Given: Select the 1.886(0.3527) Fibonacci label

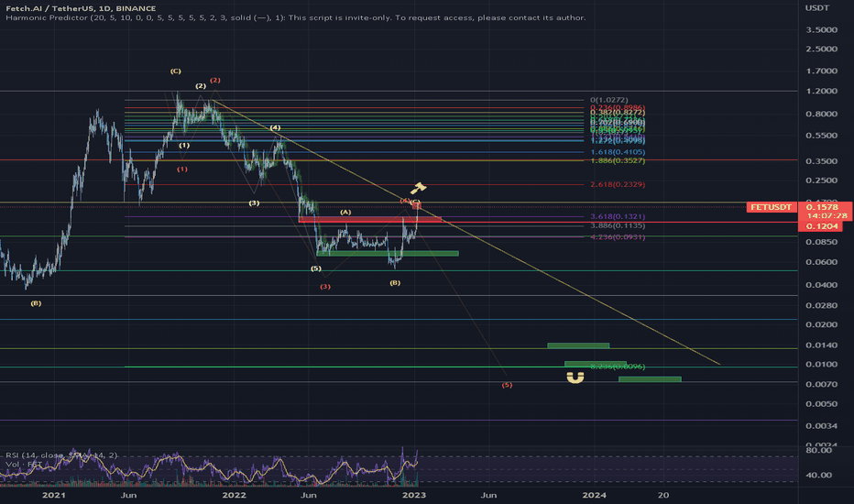Looking at the screenshot, I should [618, 160].
